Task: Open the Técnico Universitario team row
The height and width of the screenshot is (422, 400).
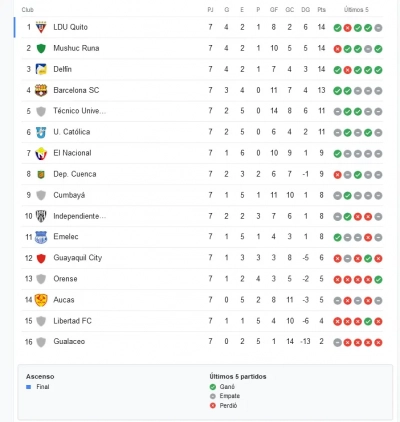Action: pos(202,111)
